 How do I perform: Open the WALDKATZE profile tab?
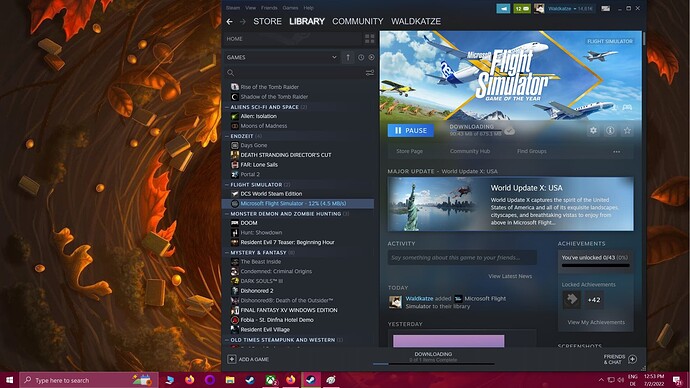(x=416, y=21)
